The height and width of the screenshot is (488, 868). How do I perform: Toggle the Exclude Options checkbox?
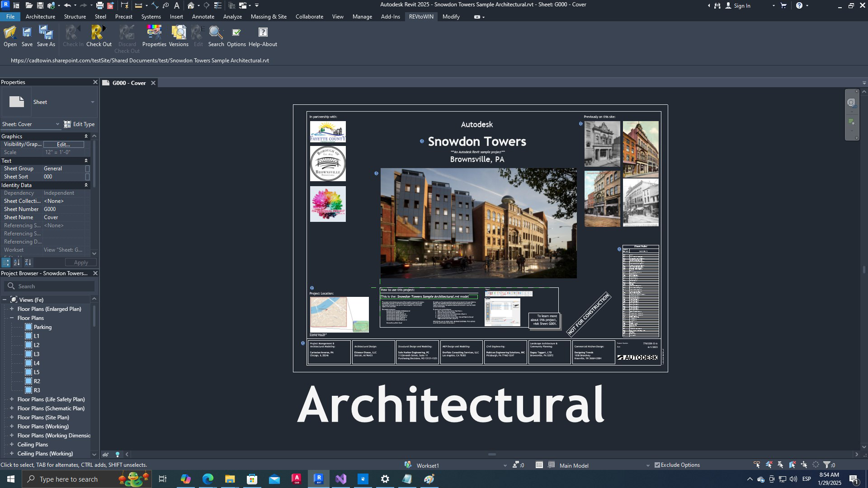click(657, 465)
